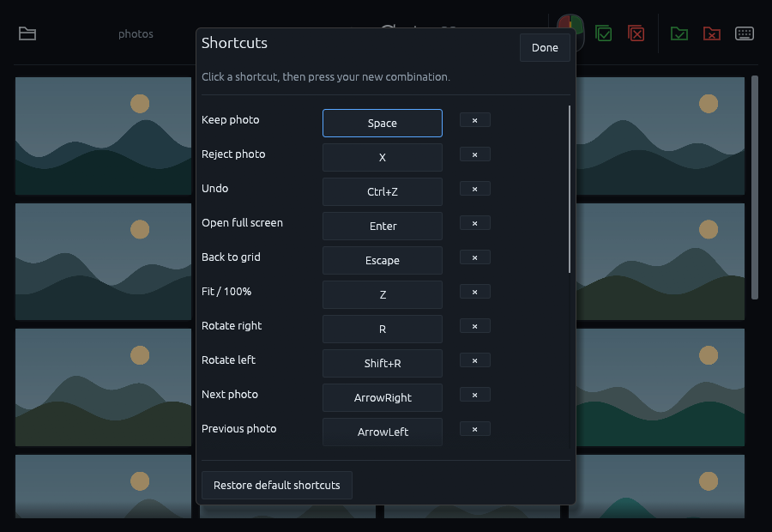The width and height of the screenshot is (772, 532).
Task: Click the open folder icon in the toolbar
Action: [27, 33]
